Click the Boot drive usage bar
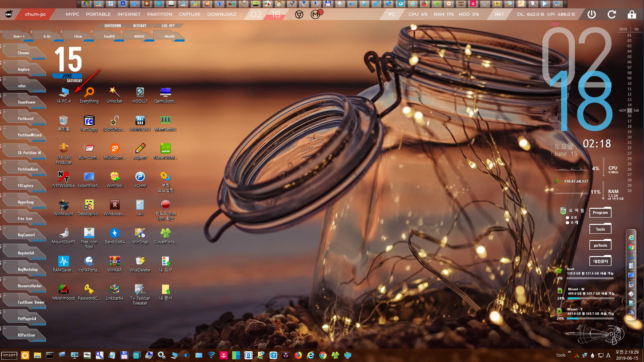Image resolution: width=644 pixels, height=362 pixels. click(x=591, y=278)
